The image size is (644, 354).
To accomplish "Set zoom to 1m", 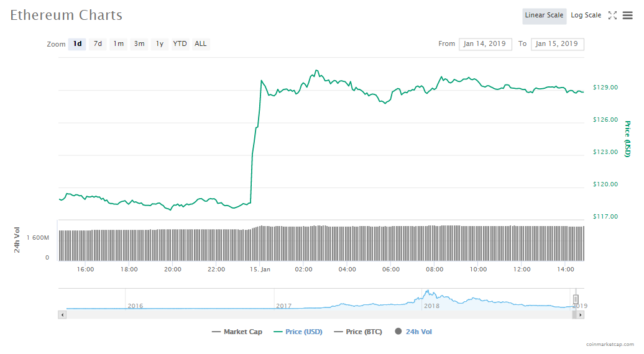I will 118,44.
